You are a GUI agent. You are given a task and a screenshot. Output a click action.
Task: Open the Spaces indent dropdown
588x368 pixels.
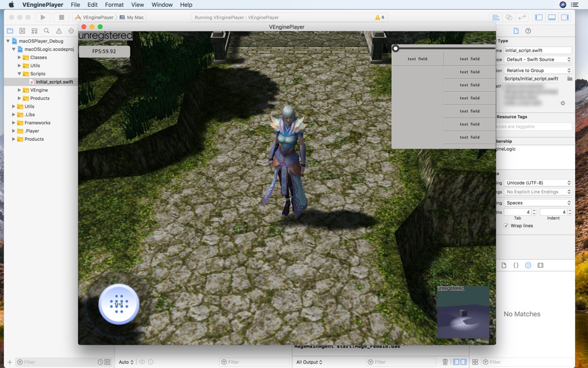538,203
